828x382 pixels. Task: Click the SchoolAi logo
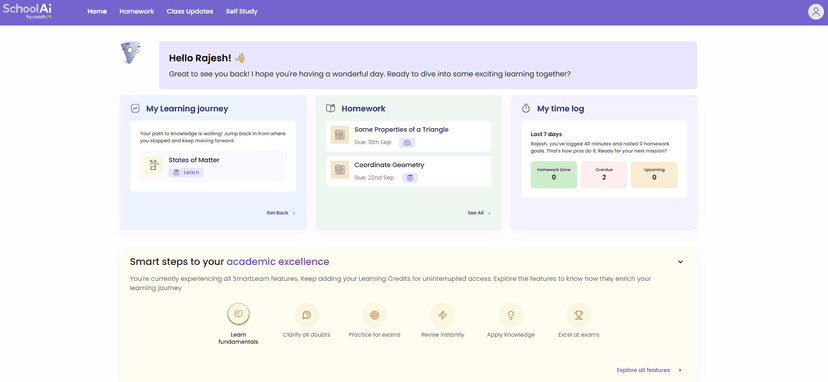pyautogui.click(x=27, y=12)
